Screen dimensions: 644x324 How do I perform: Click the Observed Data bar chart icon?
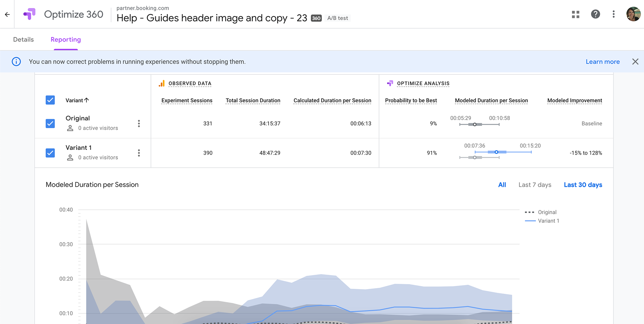coord(162,84)
